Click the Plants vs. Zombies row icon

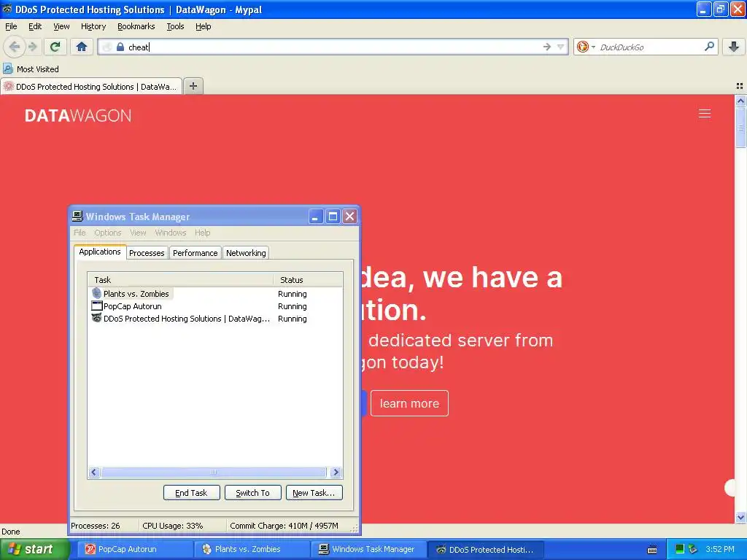[x=97, y=293]
